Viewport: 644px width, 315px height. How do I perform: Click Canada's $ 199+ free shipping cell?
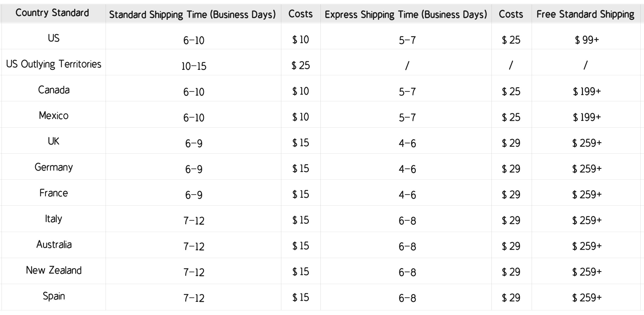pyautogui.click(x=587, y=92)
